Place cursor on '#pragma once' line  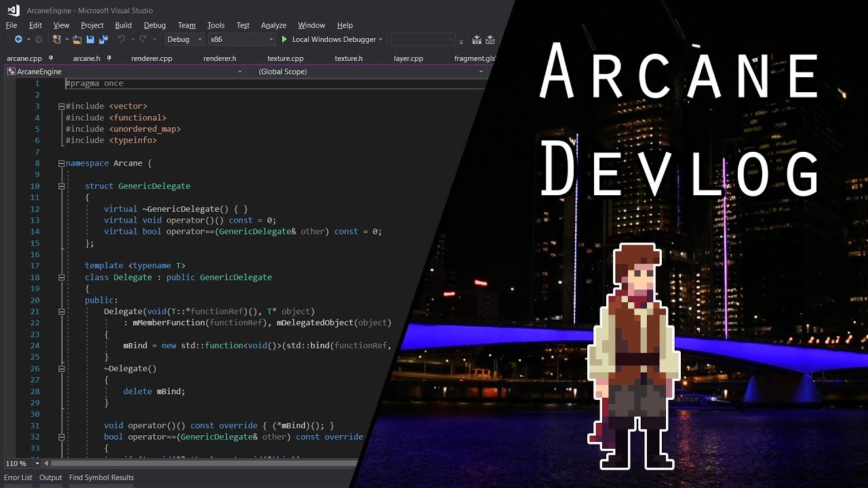pyautogui.click(x=94, y=83)
